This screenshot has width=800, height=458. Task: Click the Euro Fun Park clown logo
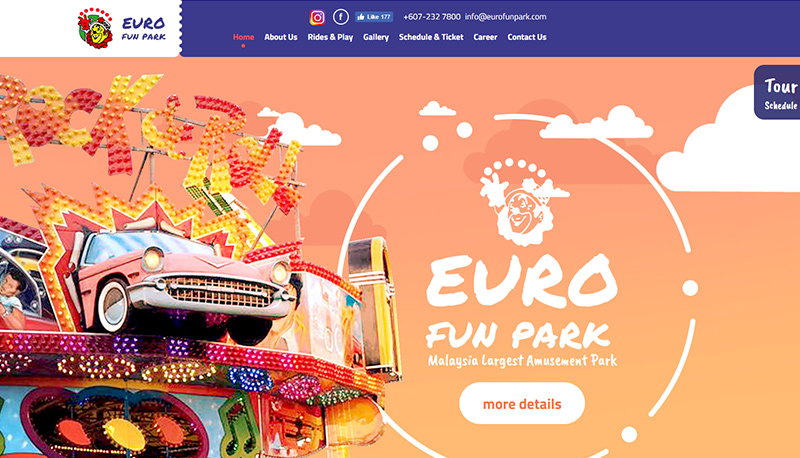point(95,28)
